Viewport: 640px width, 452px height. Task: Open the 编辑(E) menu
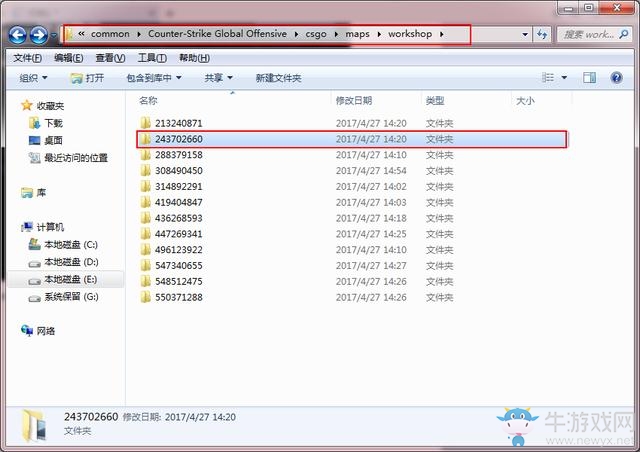(x=69, y=58)
